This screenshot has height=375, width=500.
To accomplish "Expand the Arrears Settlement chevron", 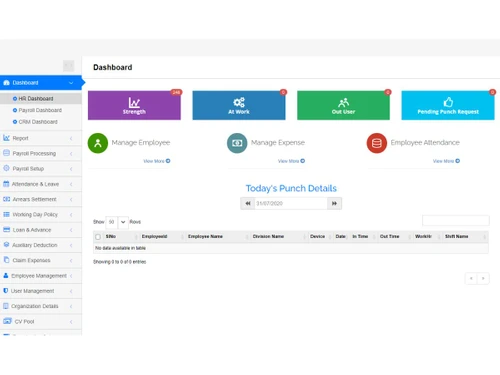I will 71,199.
